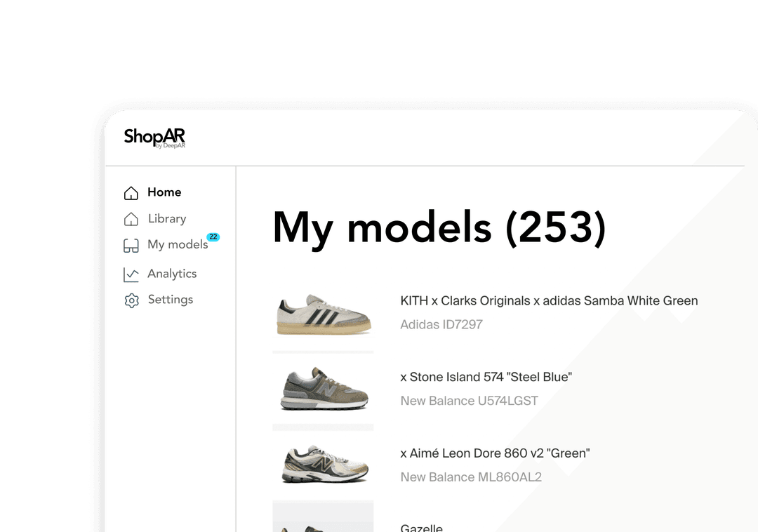Click the glasses icon beside My models
Screen dimensions: 758x532
[131, 246]
